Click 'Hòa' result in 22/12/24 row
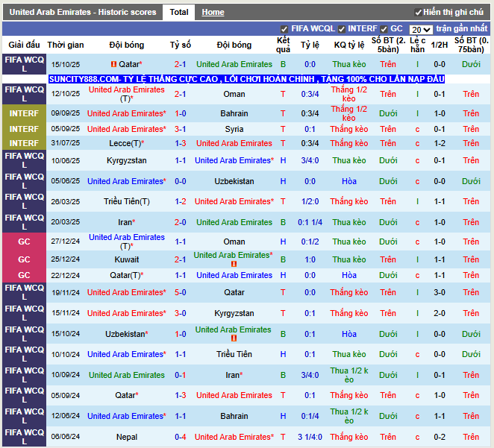The height and width of the screenshot is (448, 494). (349, 275)
